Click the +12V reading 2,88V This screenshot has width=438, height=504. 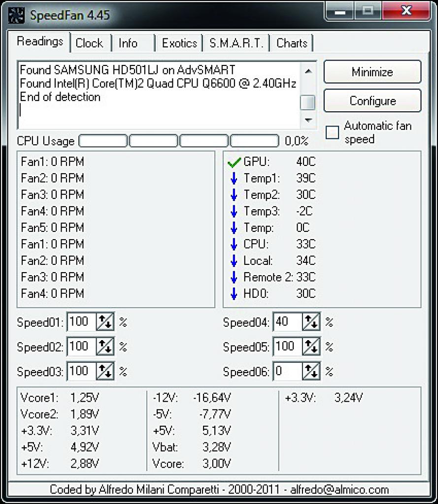click(85, 464)
